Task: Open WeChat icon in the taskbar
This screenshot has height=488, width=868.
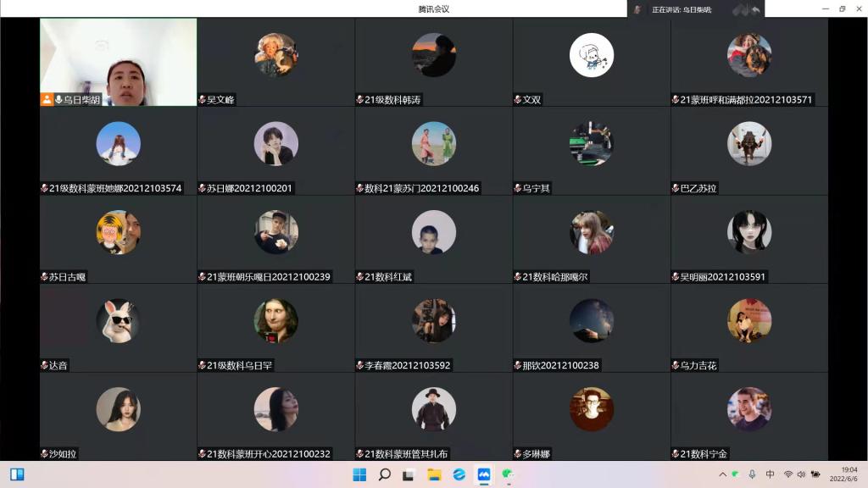Action: pos(509,474)
